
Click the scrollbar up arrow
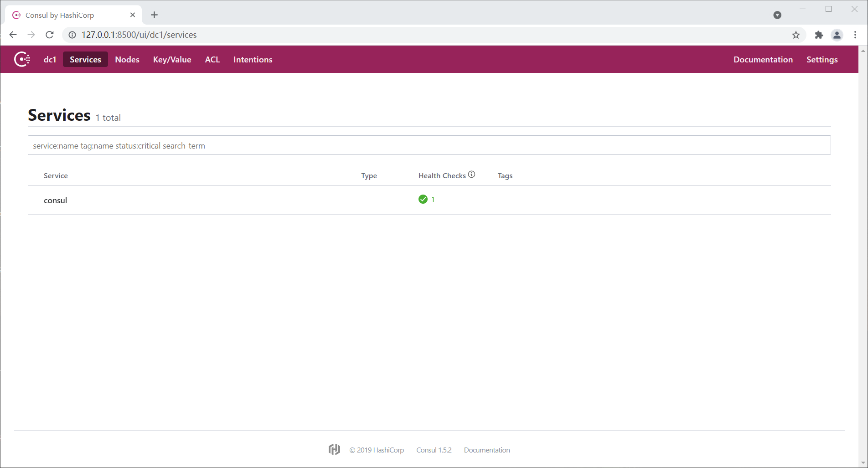(863, 51)
